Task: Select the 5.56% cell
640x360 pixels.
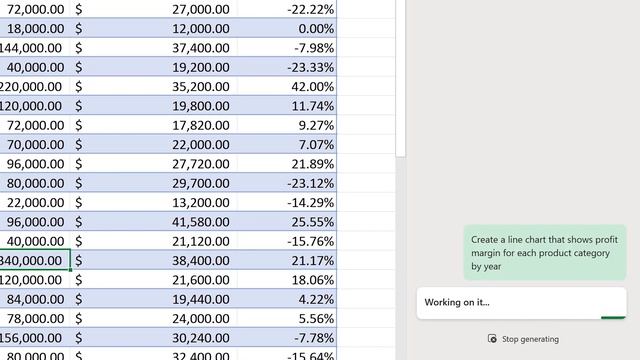Action: 287,318
